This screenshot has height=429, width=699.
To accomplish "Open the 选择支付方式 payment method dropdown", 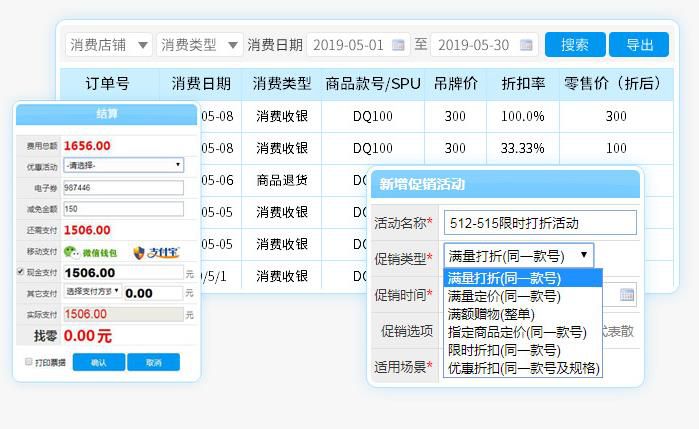I will point(92,291).
